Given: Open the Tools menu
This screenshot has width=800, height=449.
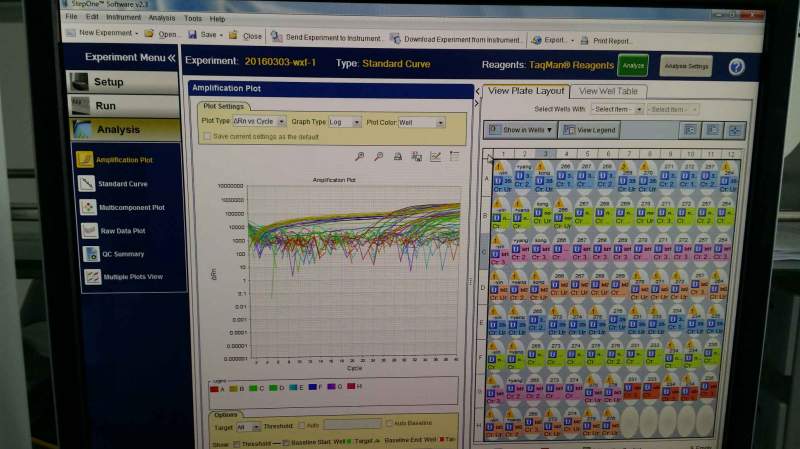Looking at the screenshot, I should tap(193, 18).
